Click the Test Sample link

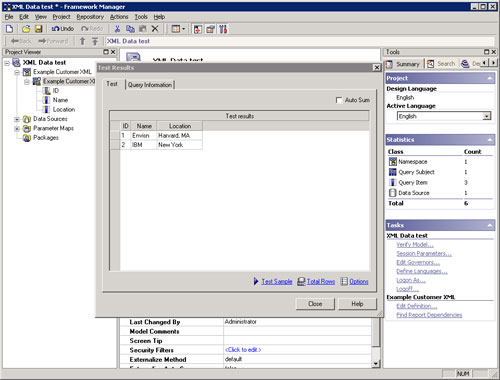(277, 281)
